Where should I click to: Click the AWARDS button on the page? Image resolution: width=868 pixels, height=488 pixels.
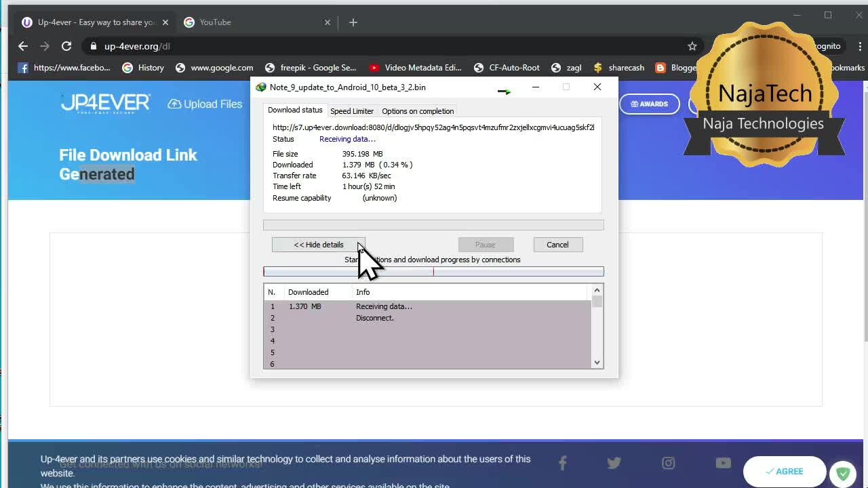649,104
